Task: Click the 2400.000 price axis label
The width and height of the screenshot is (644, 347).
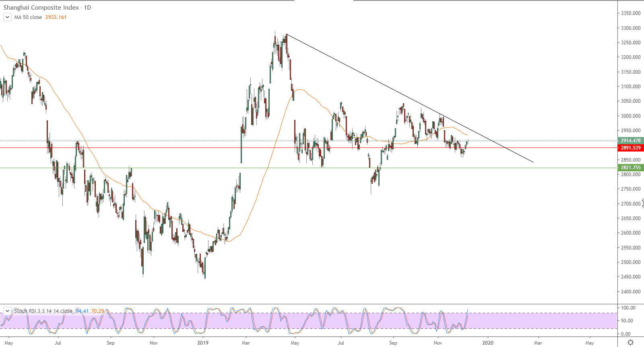Action: click(x=631, y=292)
